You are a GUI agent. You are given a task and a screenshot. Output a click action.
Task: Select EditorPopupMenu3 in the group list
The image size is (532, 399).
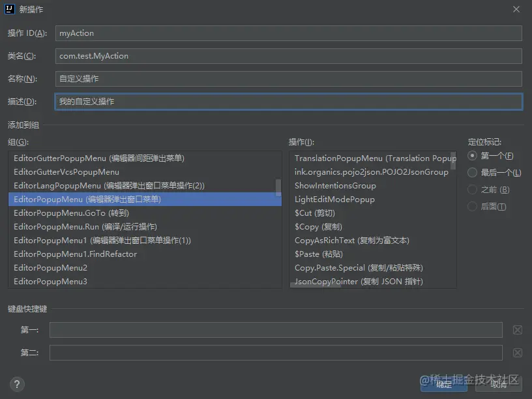click(145, 281)
